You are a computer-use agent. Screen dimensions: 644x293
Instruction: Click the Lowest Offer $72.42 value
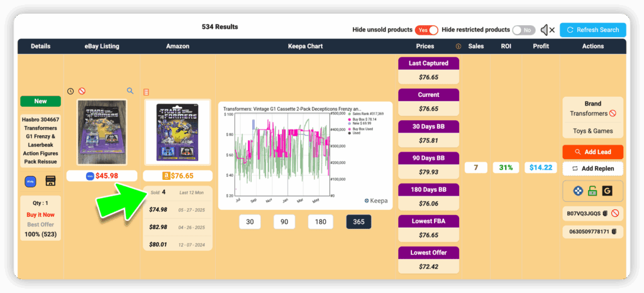(428, 267)
